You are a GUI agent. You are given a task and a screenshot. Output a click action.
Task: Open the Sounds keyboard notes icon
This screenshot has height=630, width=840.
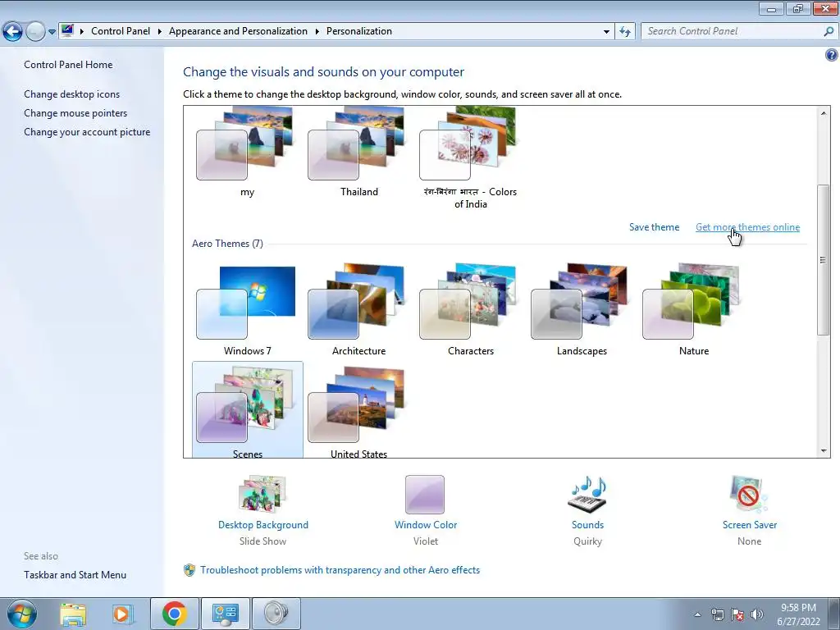[587, 495]
